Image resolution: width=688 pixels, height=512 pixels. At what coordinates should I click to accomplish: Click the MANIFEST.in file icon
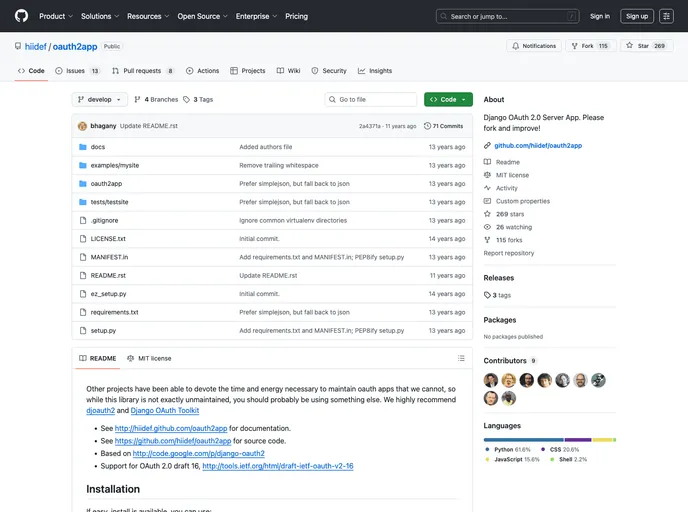point(82,258)
